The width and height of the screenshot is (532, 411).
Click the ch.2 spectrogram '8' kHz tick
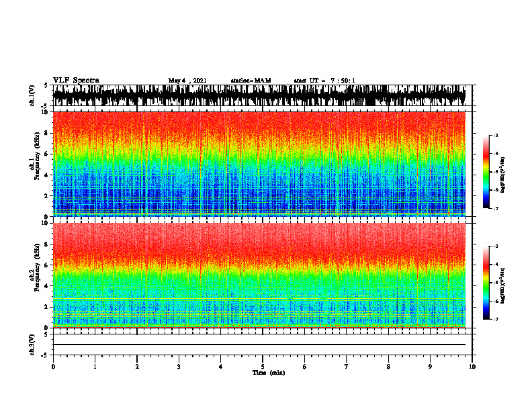click(46, 244)
